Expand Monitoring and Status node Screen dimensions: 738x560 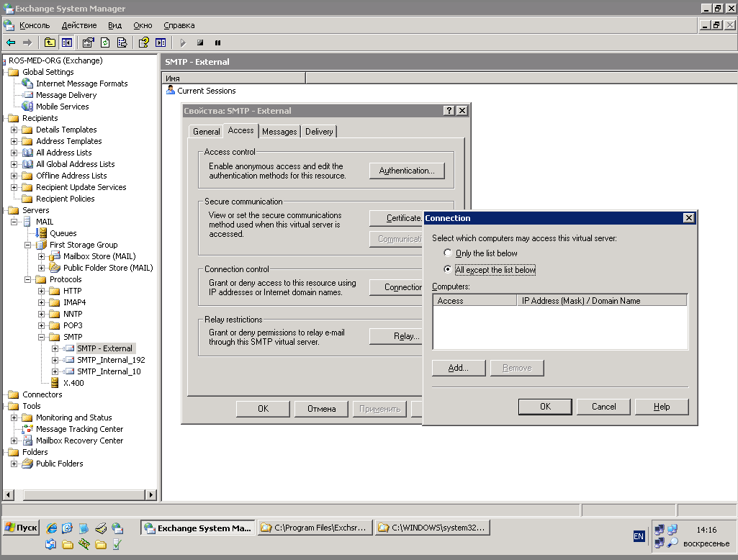(x=14, y=417)
